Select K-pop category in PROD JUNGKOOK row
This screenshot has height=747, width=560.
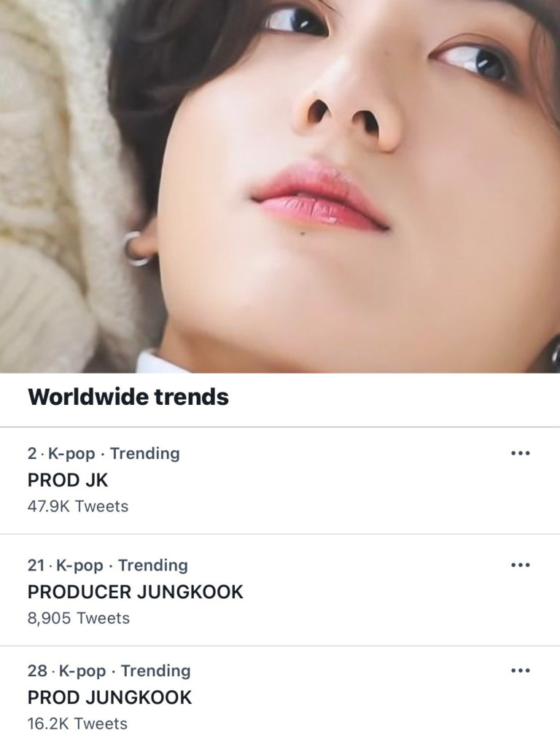point(82,671)
